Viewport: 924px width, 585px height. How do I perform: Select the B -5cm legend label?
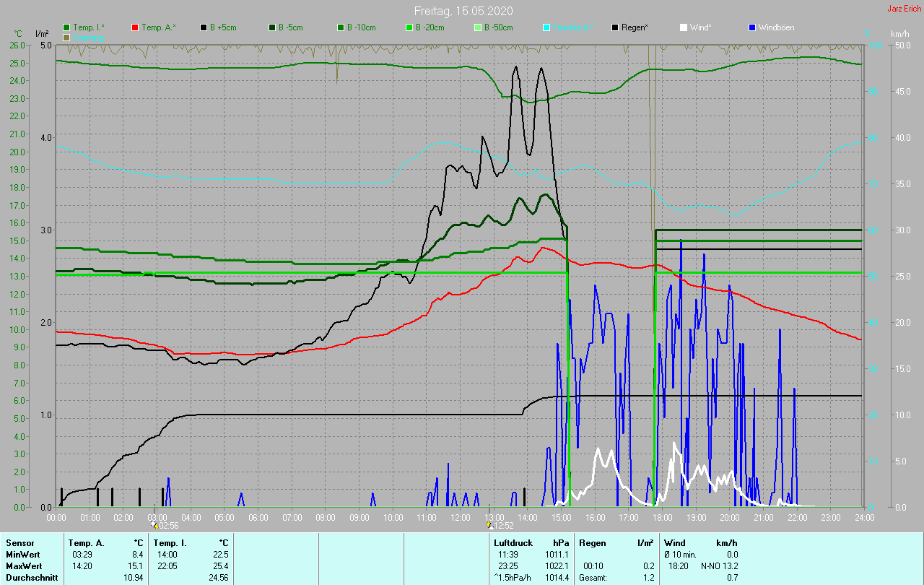tap(291, 27)
